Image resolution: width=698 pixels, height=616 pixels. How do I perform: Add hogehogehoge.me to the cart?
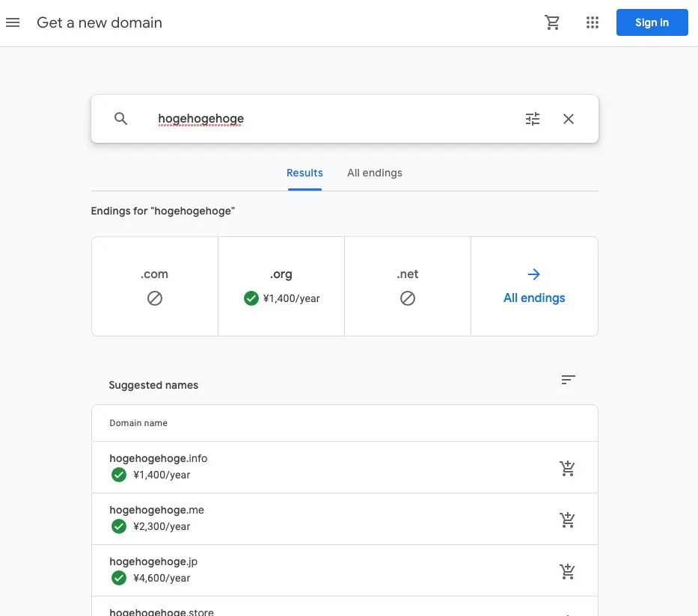click(567, 519)
